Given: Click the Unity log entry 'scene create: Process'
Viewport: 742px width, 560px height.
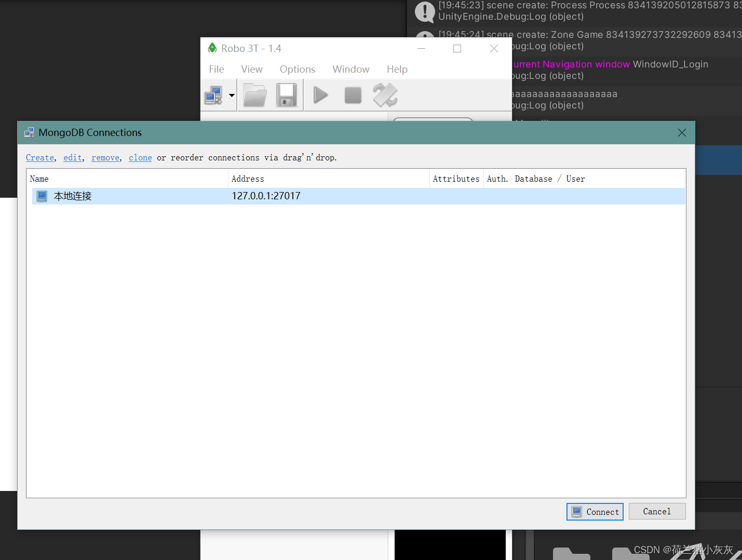Looking at the screenshot, I should click(x=575, y=11).
